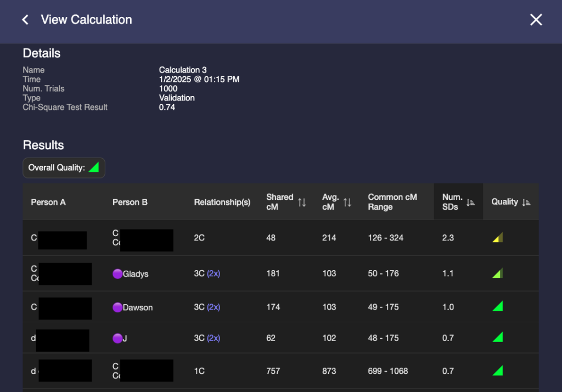Click the purple dot beside J

(117, 338)
